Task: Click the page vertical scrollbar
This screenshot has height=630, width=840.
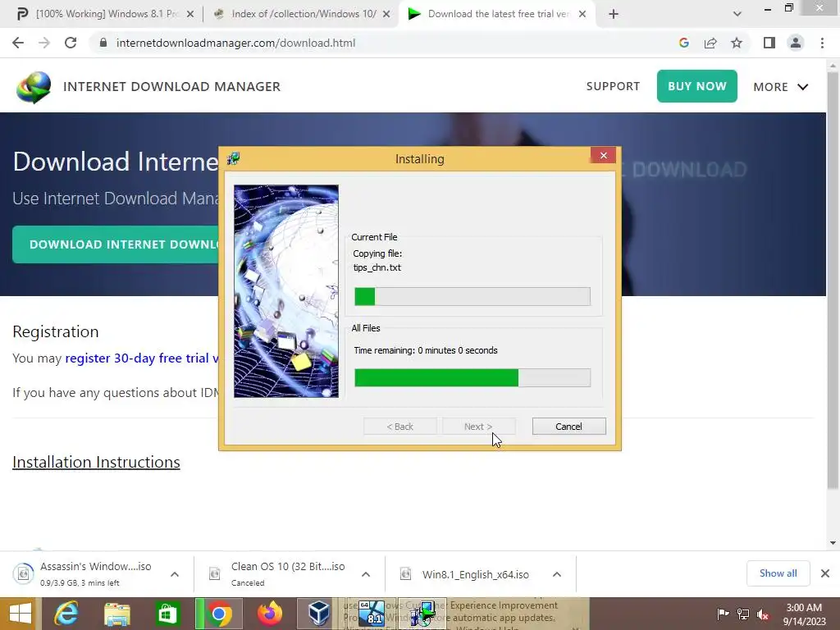Action: tap(833, 279)
